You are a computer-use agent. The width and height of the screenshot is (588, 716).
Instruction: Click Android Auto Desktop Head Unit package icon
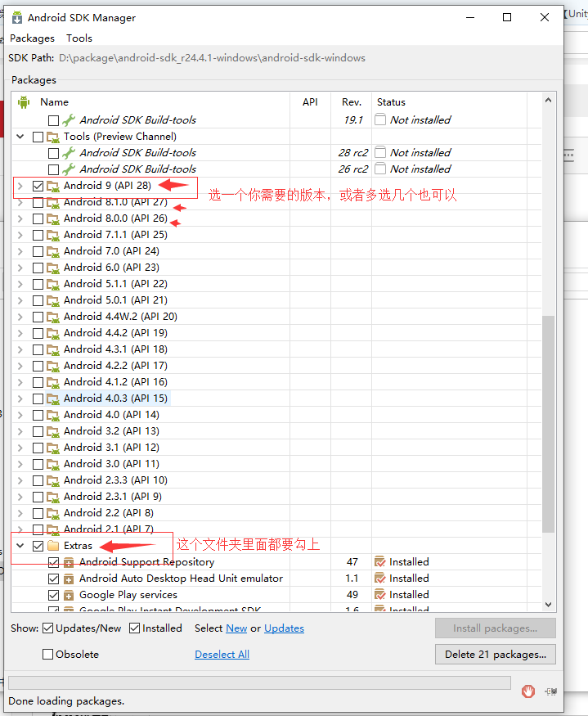click(x=69, y=579)
